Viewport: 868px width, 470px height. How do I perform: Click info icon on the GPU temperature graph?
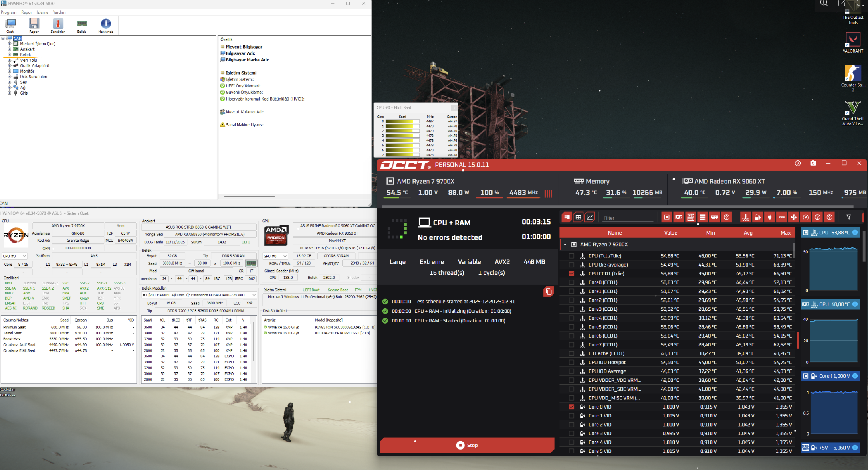click(855, 304)
